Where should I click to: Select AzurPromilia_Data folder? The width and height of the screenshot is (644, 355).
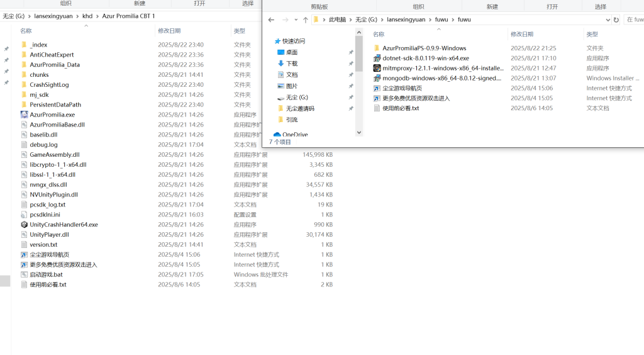point(55,64)
